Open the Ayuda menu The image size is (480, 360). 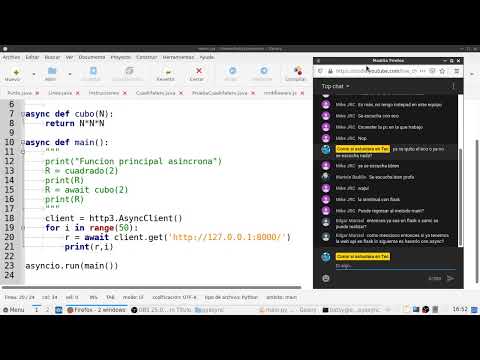tap(207, 57)
